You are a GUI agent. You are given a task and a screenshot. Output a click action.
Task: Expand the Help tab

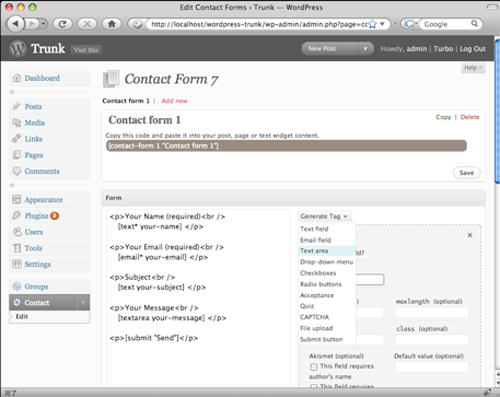(473, 68)
